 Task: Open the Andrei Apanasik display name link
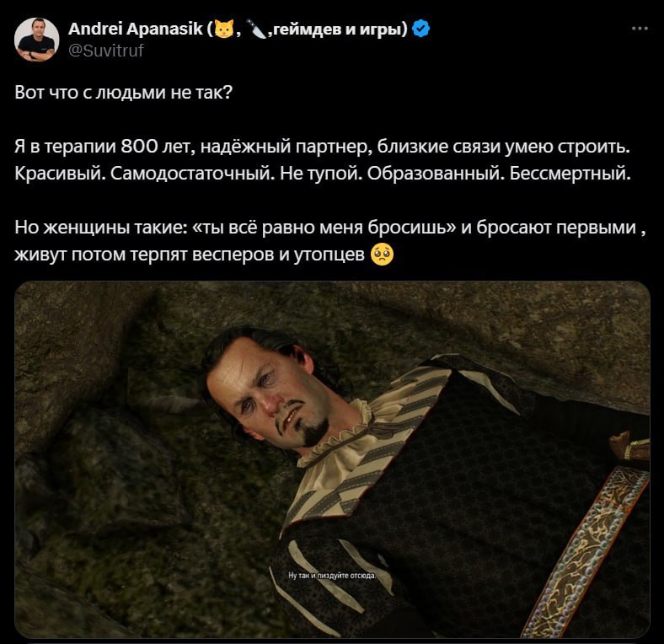(x=136, y=29)
